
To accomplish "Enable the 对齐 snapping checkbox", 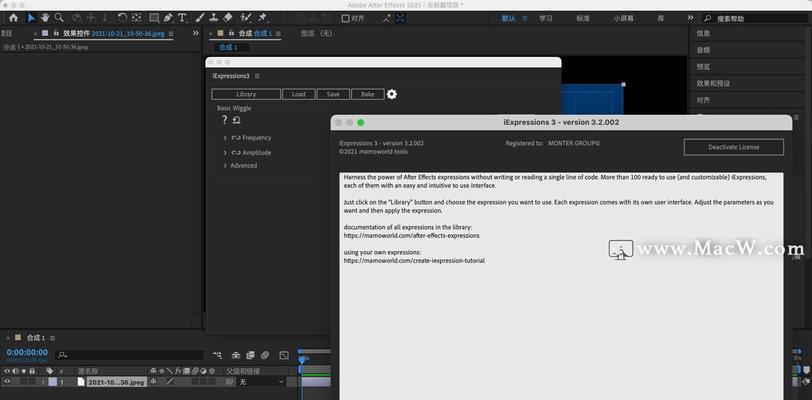I will [x=345, y=18].
